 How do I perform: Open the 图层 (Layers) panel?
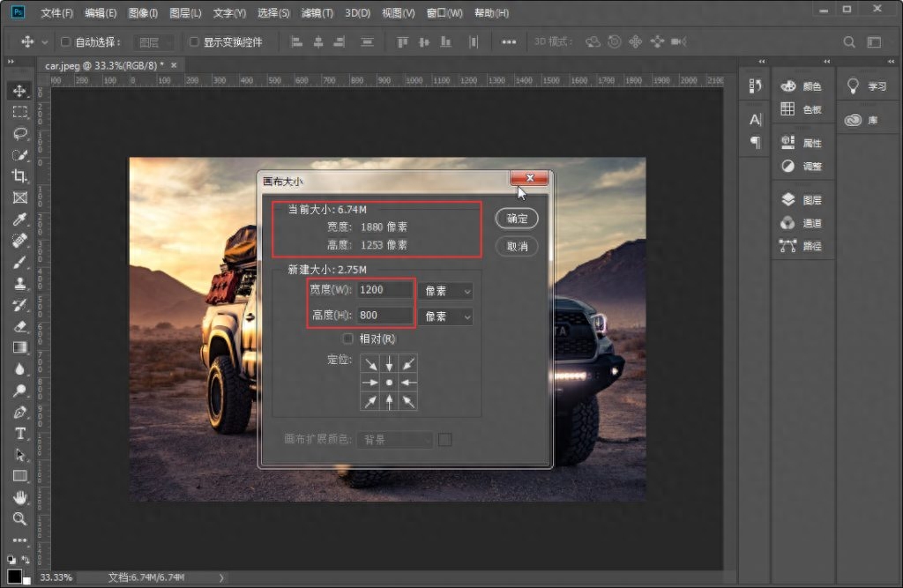(x=801, y=200)
